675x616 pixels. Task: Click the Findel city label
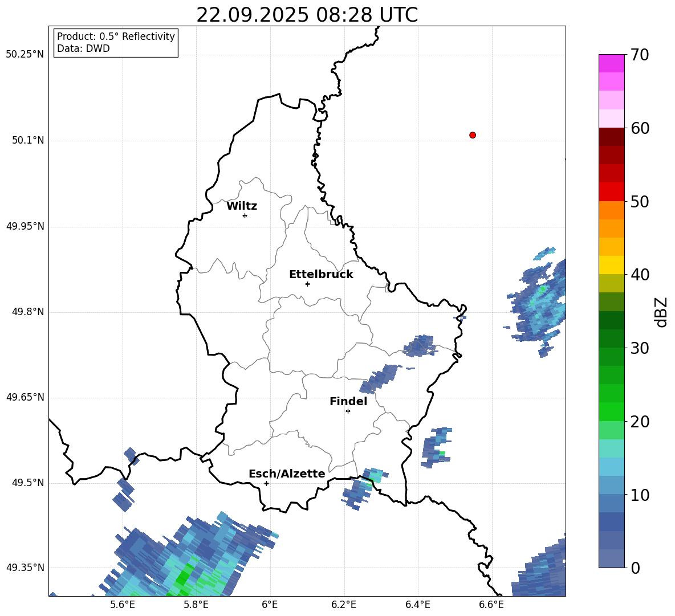(348, 401)
